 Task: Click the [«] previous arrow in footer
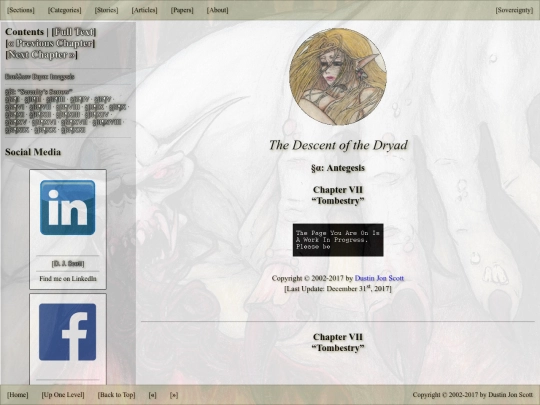pyautogui.click(x=152, y=395)
